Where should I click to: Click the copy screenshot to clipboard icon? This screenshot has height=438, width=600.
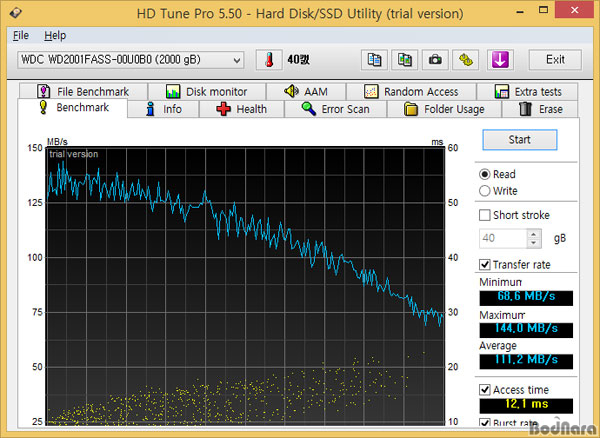tap(404, 60)
